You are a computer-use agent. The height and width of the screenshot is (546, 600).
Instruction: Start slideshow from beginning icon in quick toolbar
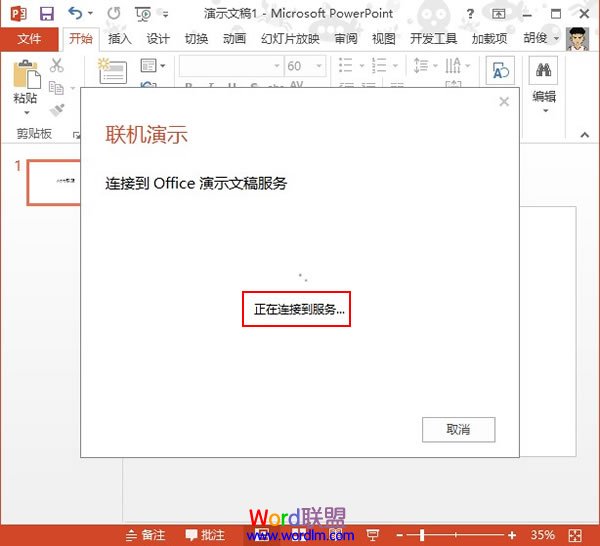coord(143,14)
